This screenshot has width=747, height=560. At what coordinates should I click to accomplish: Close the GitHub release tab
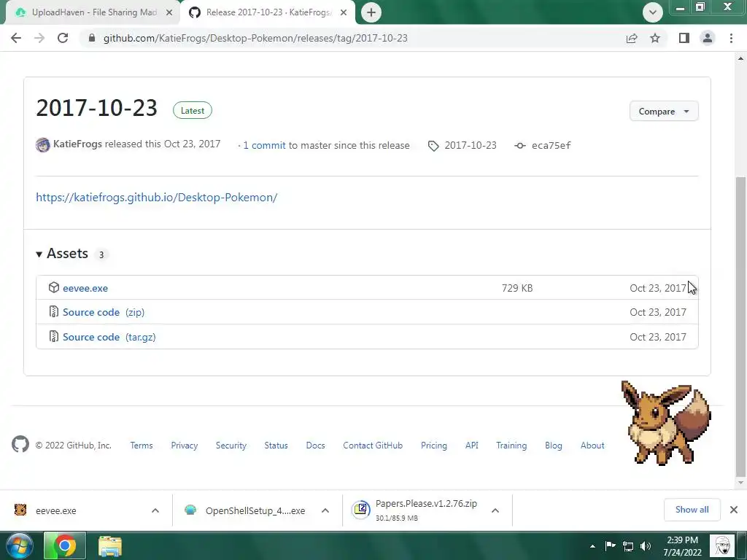tap(344, 12)
